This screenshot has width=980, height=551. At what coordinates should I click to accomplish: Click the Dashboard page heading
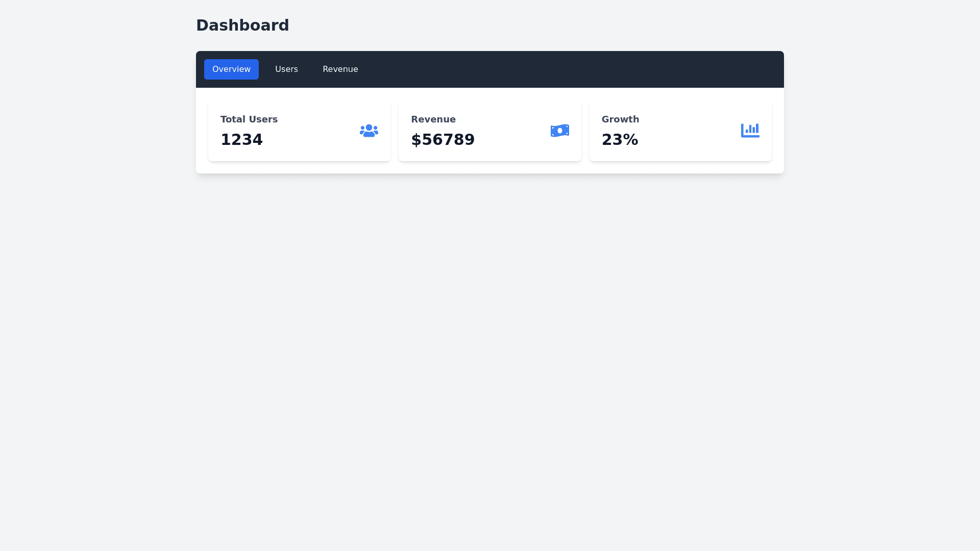242,25
